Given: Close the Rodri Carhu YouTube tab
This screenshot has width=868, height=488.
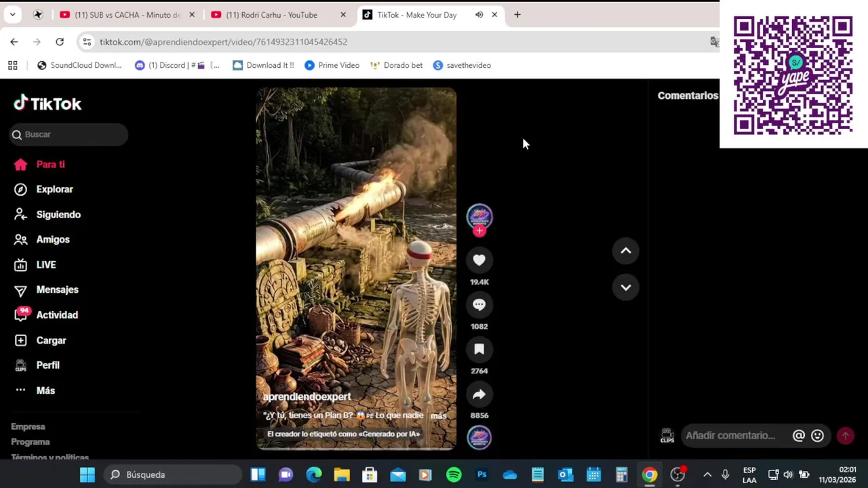Looking at the screenshot, I should pyautogui.click(x=342, y=15).
